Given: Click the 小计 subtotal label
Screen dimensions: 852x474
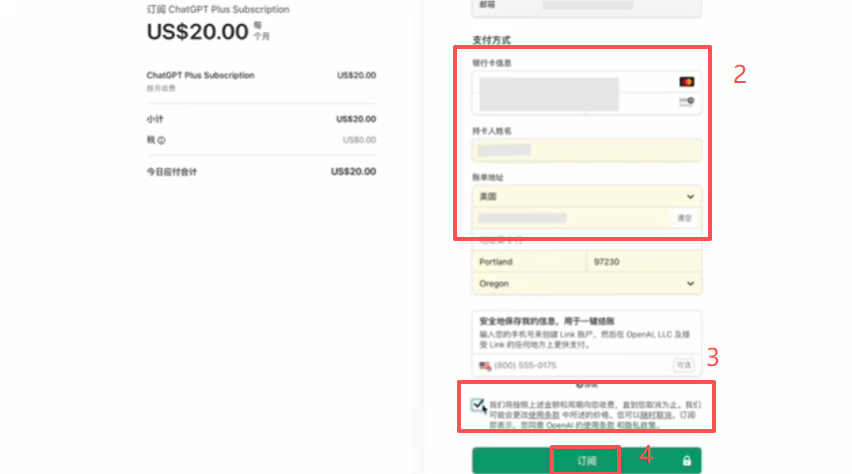Looking at the screenshot, I should [x=155, y=119].
